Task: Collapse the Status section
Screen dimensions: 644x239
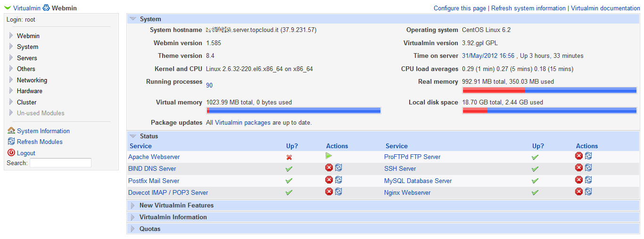Action: [133, 136]
